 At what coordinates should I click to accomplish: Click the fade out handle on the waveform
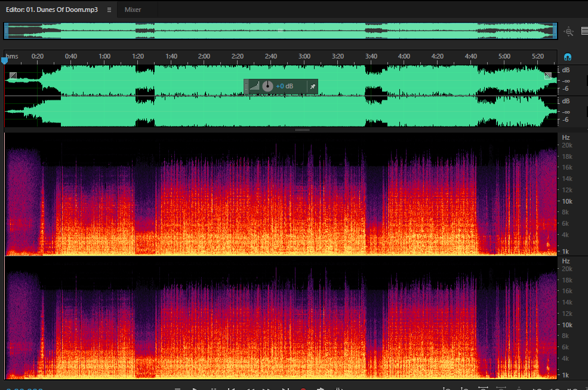pos(548,76)
